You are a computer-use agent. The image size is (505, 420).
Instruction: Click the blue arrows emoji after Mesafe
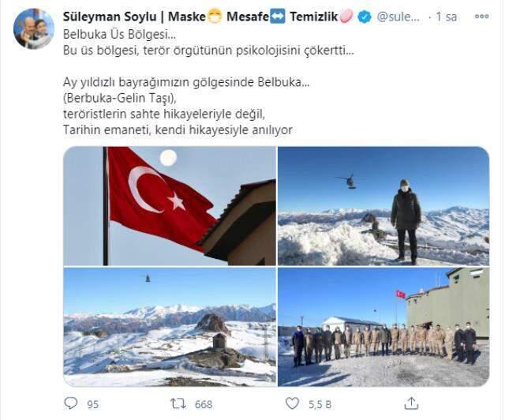[277, 17]
